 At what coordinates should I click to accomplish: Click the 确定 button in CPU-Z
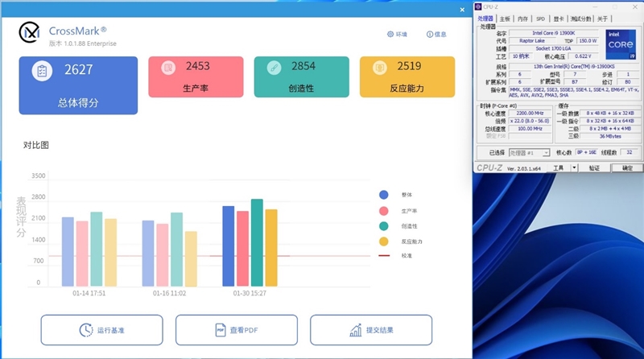coord(627,168)
